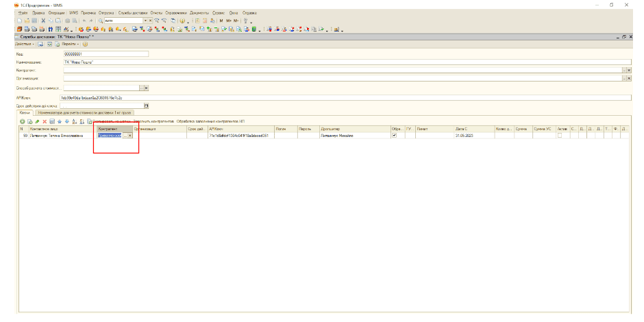Enable the 'Актив' checkbox in table row

pos(560,136)
